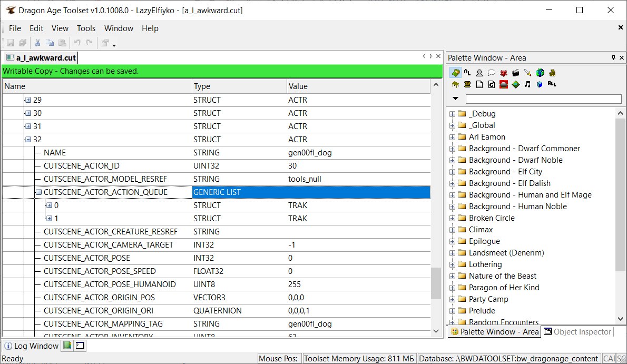Expand struct row 31
This screenshot has height=364, width=627.
point(28,126)
